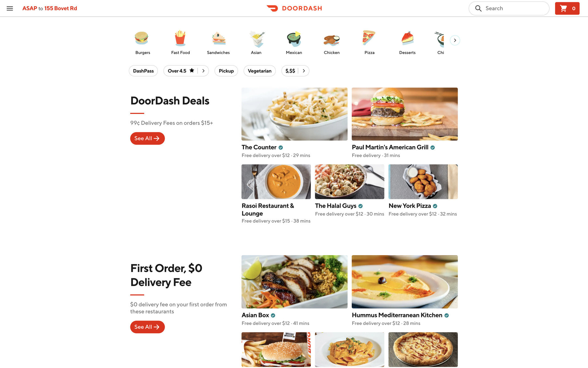The height and width of the screenshot is (368, 588).
Task: Toggle the DashPass filter
Action: (143, 71)
